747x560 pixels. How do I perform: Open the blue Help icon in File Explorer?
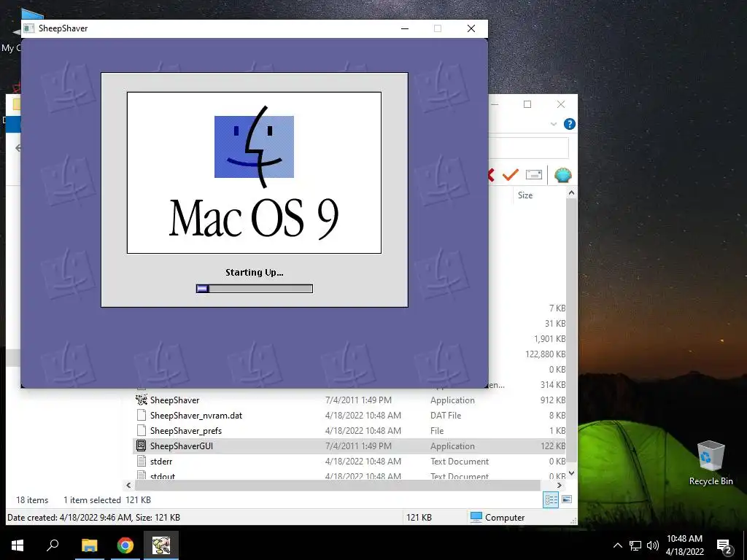pyautogui.click(x=569, y=124)
